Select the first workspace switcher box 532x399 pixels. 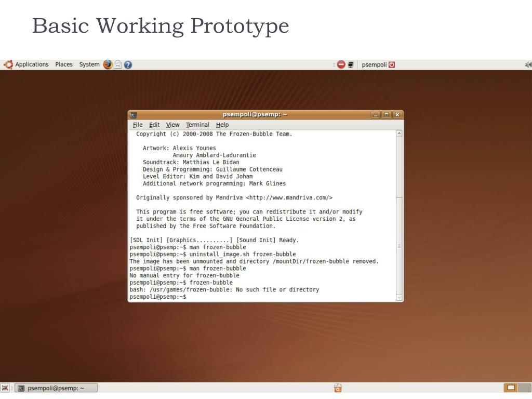click(511, 388)
